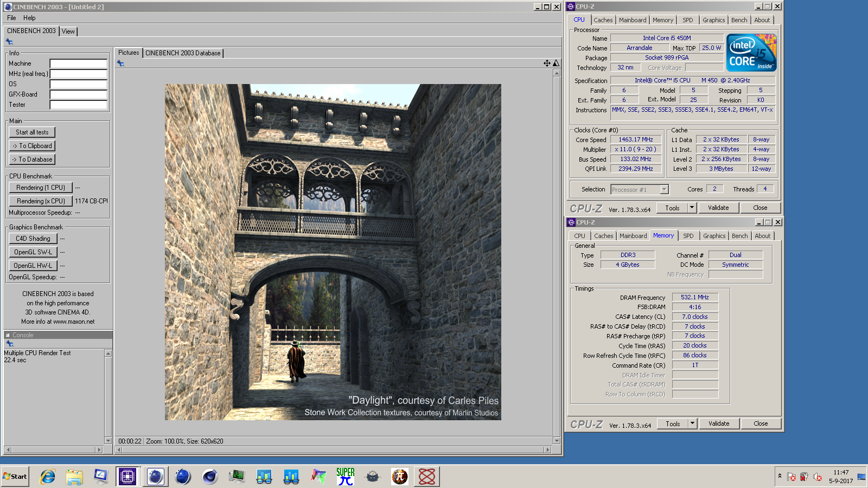Click Validate in lower CPU-Z window

719,423
